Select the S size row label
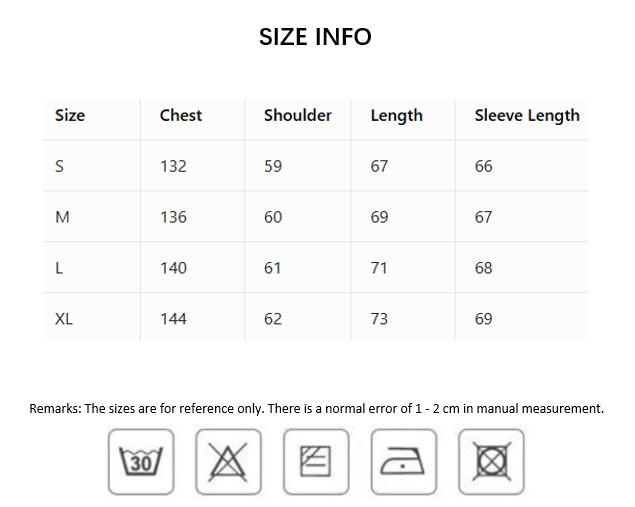 [x=60, y=166]
